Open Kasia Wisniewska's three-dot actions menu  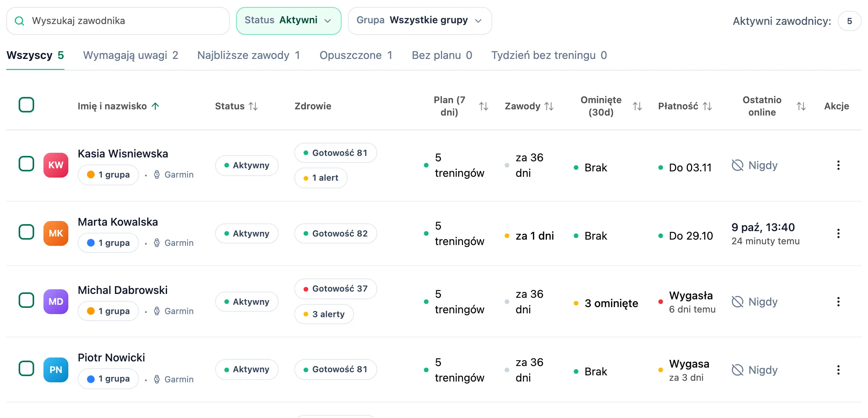tap(838, 165)
